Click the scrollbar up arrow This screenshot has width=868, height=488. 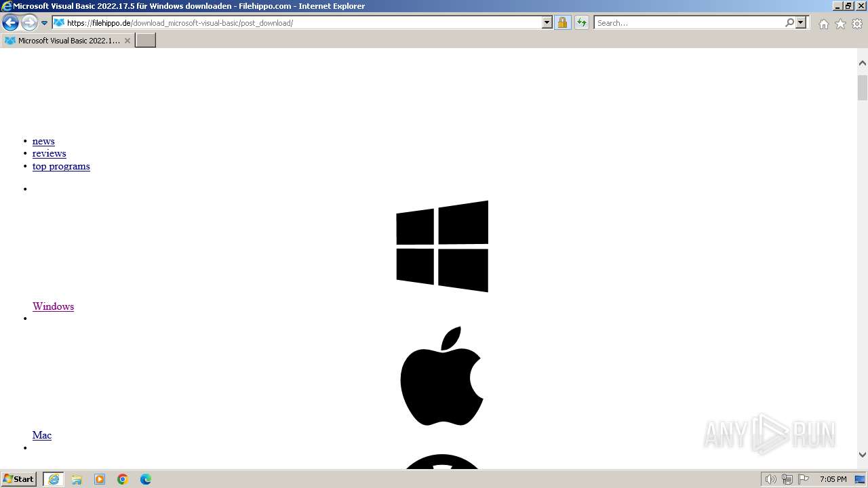pyautogui.click(x=863, y=63)
